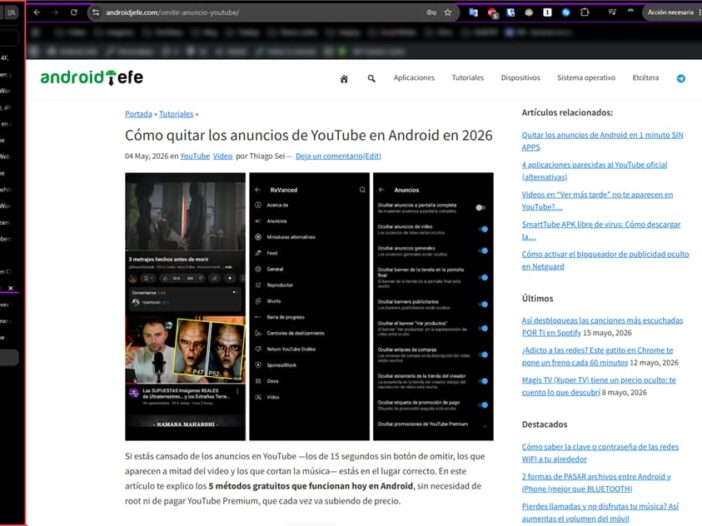Click the Acción necesaria profile button
The image size is (702, 526).
click(670, 13)
